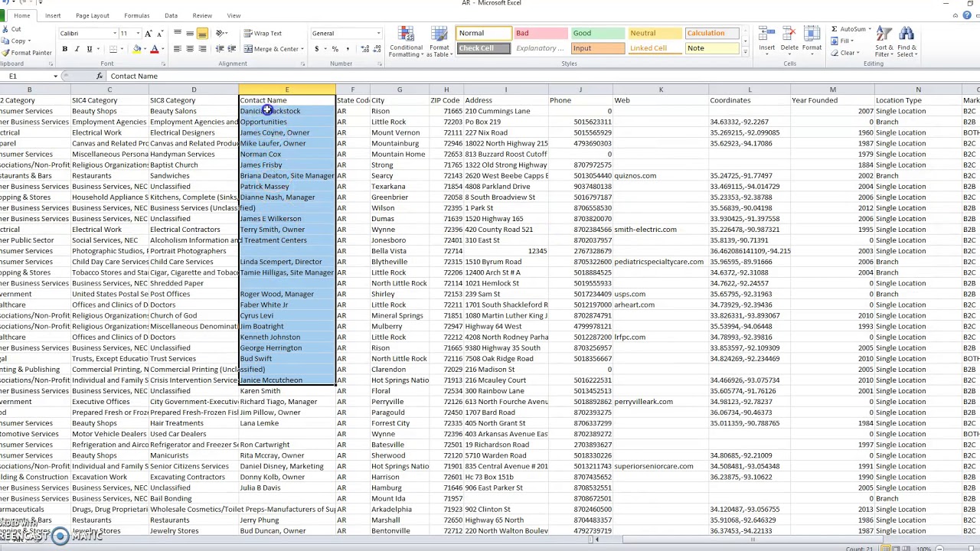Align text left
The height and width of the screenshot is (551, 980).
click(x=178, y=49)
